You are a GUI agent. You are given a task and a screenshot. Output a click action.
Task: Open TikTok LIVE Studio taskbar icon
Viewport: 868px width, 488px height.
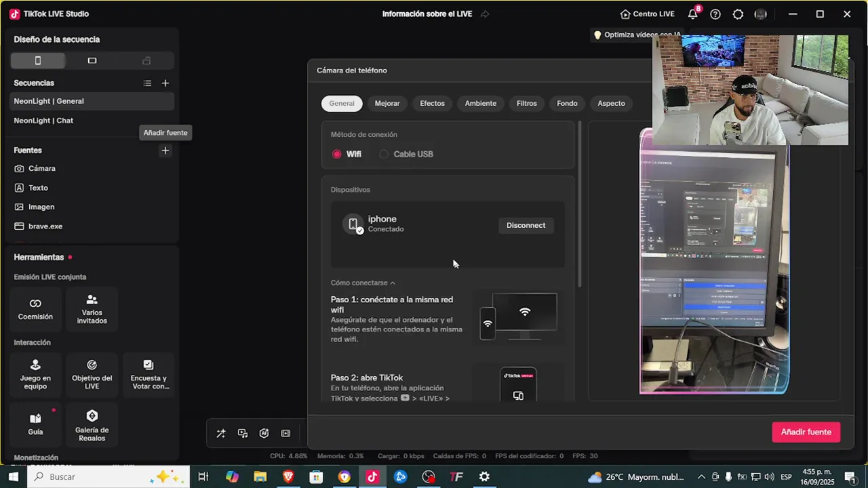tap(372, 477)
